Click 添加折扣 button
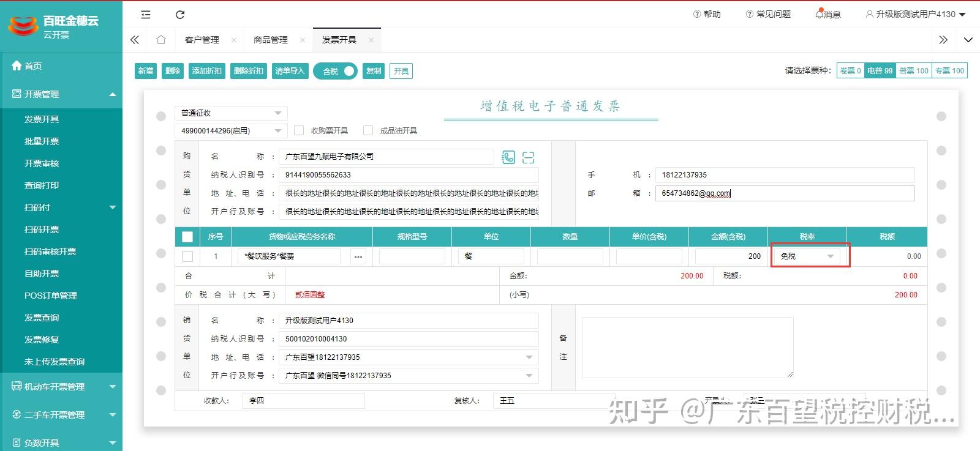 [207, 71]
